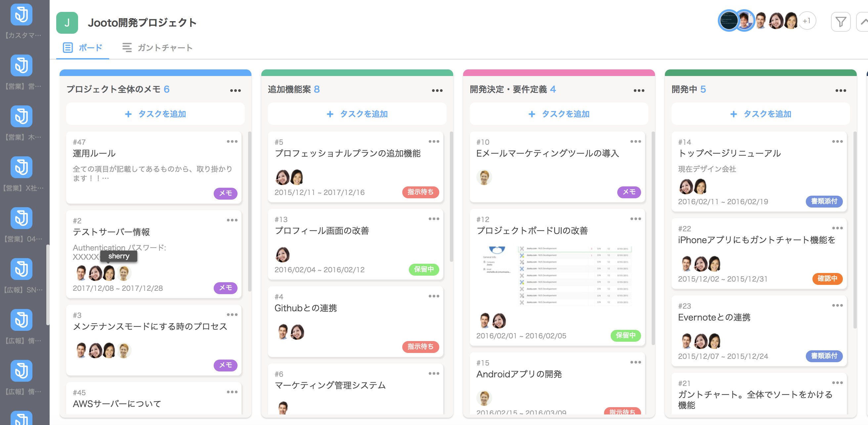Open the ガントチャート。全体でソート card
Screen dimensions: 868x425
pos(759,394)
